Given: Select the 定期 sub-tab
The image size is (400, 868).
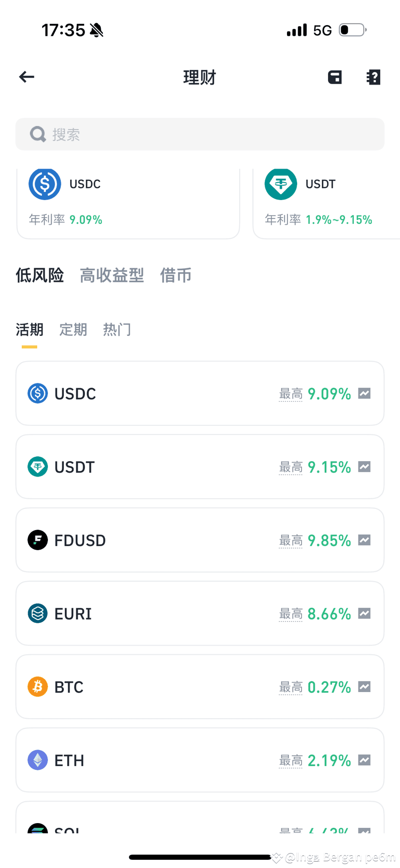Looking at the screenshot, I should pyautogui.click(x=73, y=330).
